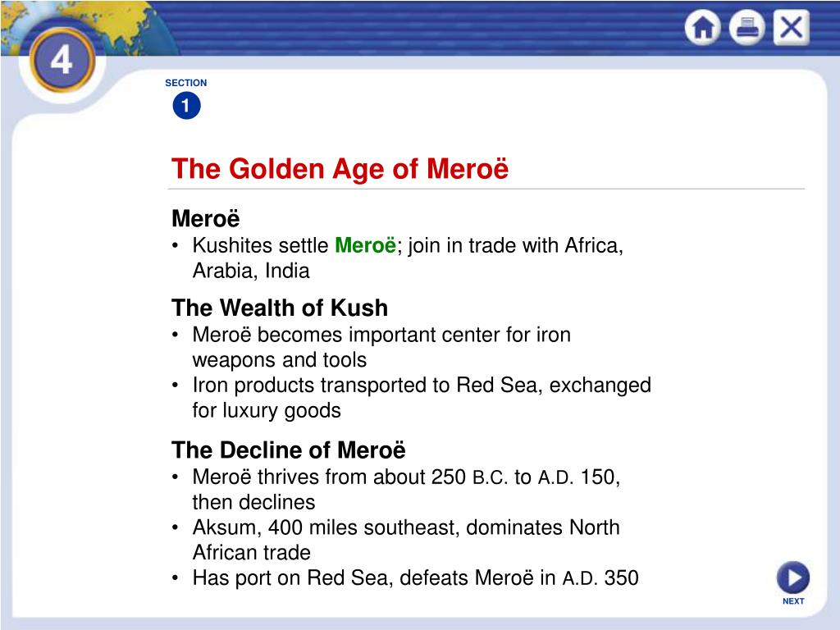Select The Decline of Meroë heading
The image size is (840, 630).
point(288,450)
